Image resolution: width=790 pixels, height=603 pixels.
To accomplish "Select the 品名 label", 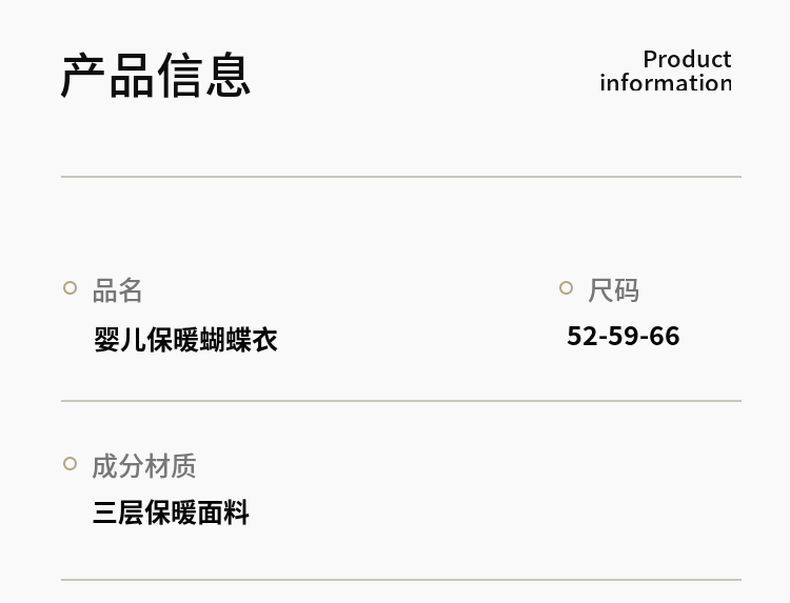I will [118, 291].
